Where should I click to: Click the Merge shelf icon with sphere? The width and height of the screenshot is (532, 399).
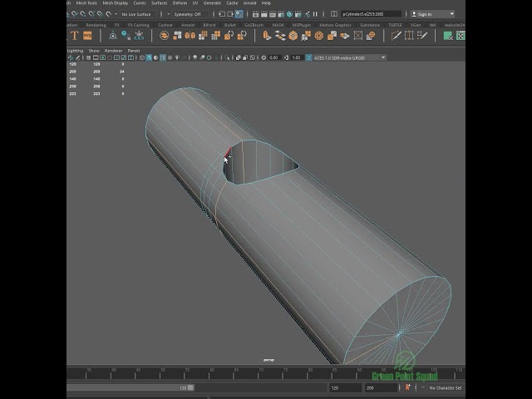tap(371, 35)
